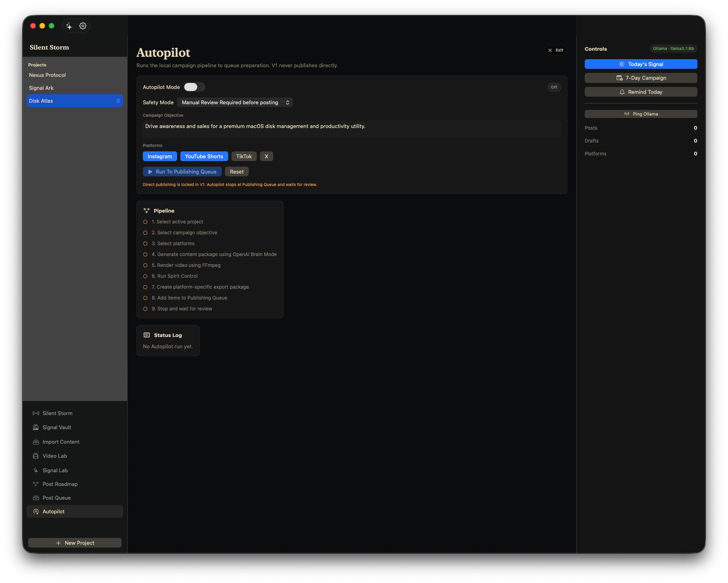Click the Exit button
Viewport: 728px width, 583px height.
556,50
